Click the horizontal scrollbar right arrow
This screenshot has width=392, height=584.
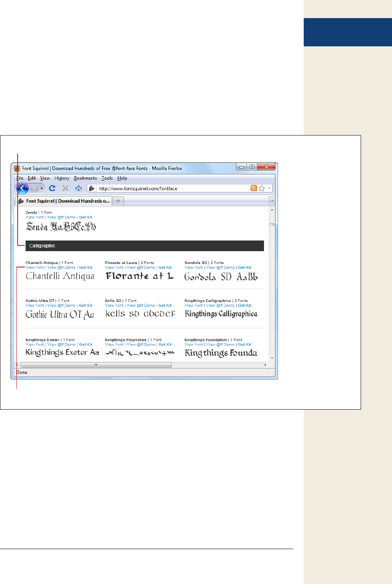point(266,365)
